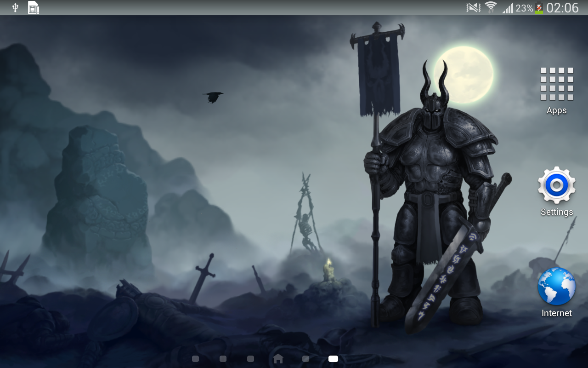Screen dimensions: 588x368
Task: Select the house-shaped home page indicator
Action: [x=278, y=358]
